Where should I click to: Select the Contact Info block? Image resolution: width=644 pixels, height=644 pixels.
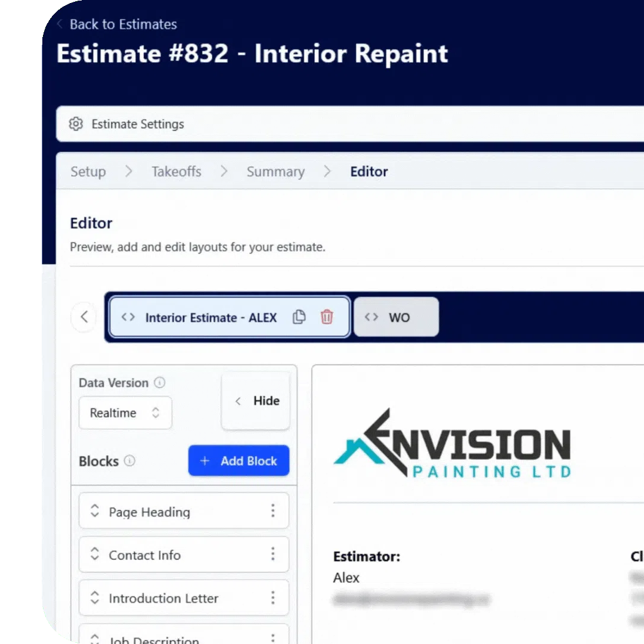pos(184,554)
